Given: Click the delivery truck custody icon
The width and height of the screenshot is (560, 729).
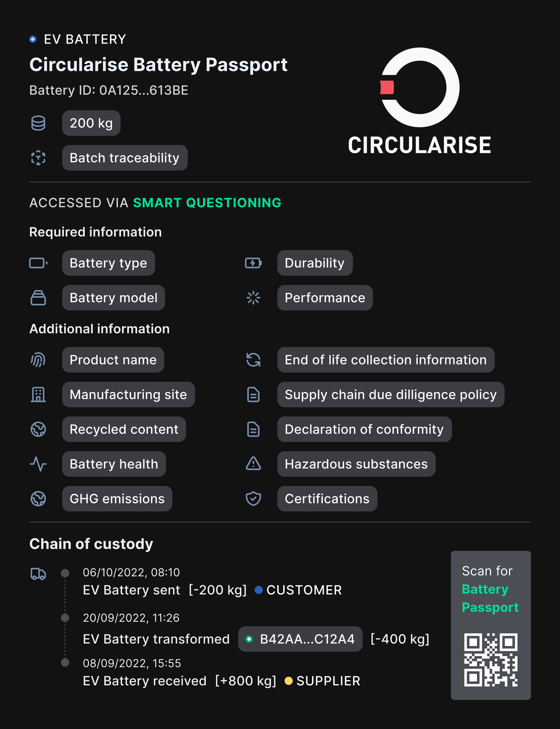Looking at the screenshot, I should (x=38, y=574).
